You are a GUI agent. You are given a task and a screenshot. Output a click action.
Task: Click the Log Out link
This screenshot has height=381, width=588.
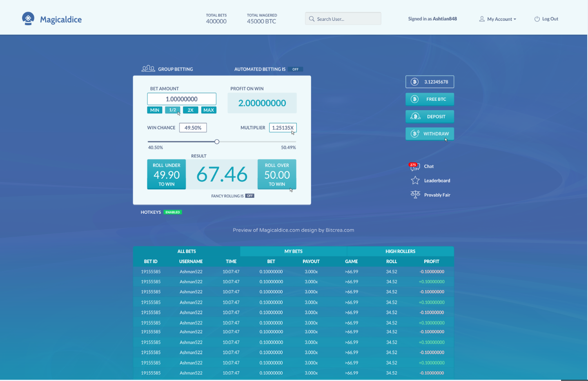pos(550,19)
